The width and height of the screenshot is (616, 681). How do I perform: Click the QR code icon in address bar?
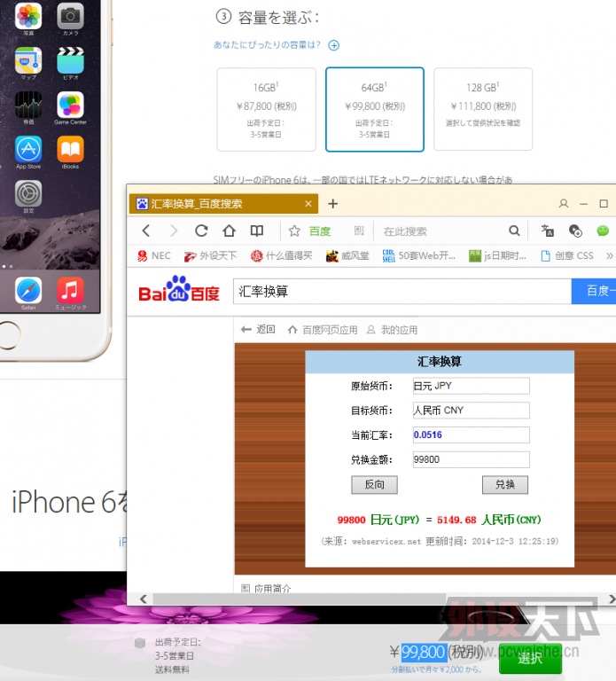(x=359, y=231)
